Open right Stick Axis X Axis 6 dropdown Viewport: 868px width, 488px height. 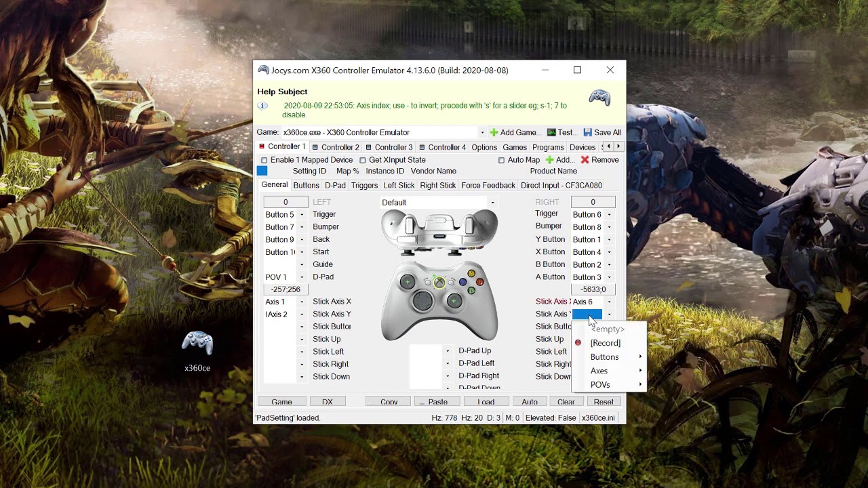pyautogui.click(x=609, y=302)
